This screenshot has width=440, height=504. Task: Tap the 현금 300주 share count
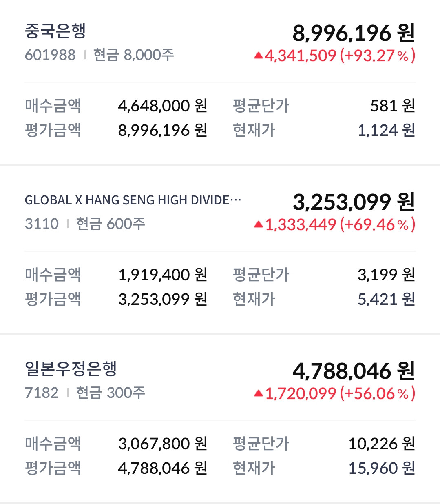(111, 393)
